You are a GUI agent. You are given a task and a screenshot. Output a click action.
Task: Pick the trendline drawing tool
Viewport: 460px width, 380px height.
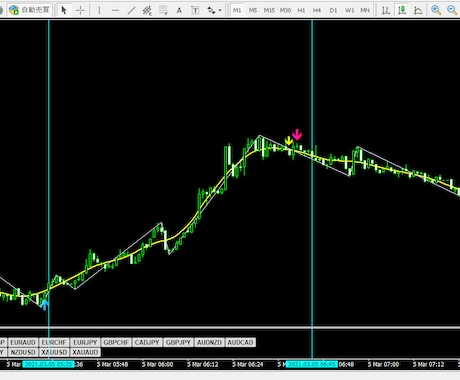(x=131, y=10)
